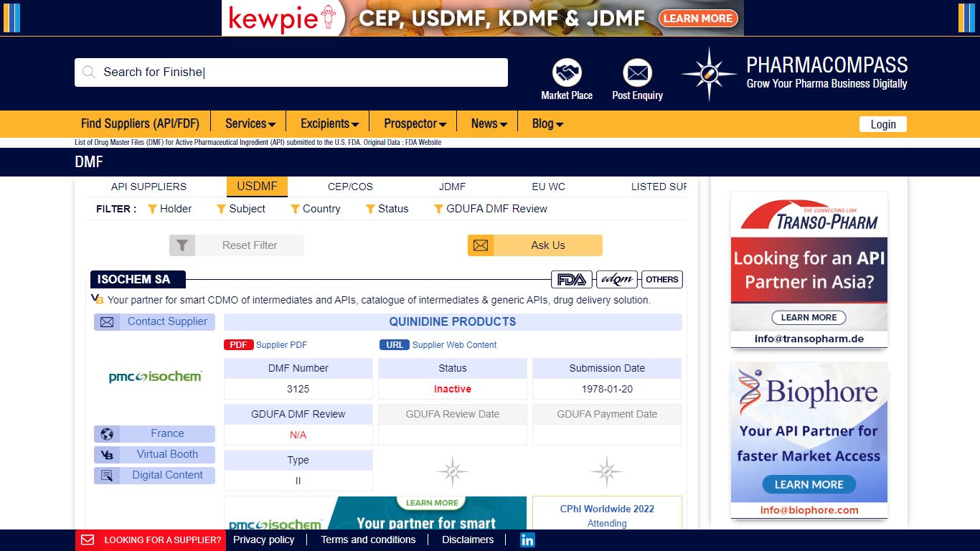Select the USDMF tab

click(257, 187)
